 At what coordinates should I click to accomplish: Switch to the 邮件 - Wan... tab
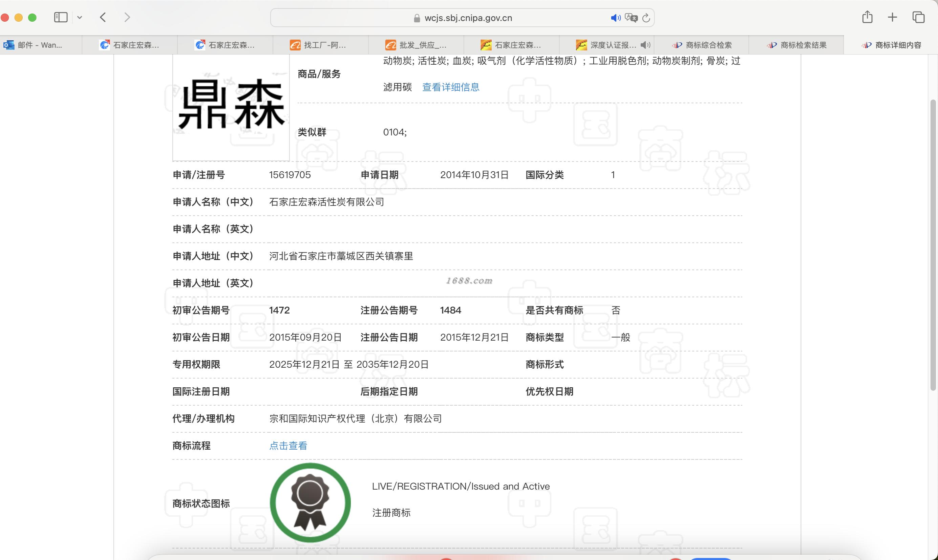click(40, 45)
